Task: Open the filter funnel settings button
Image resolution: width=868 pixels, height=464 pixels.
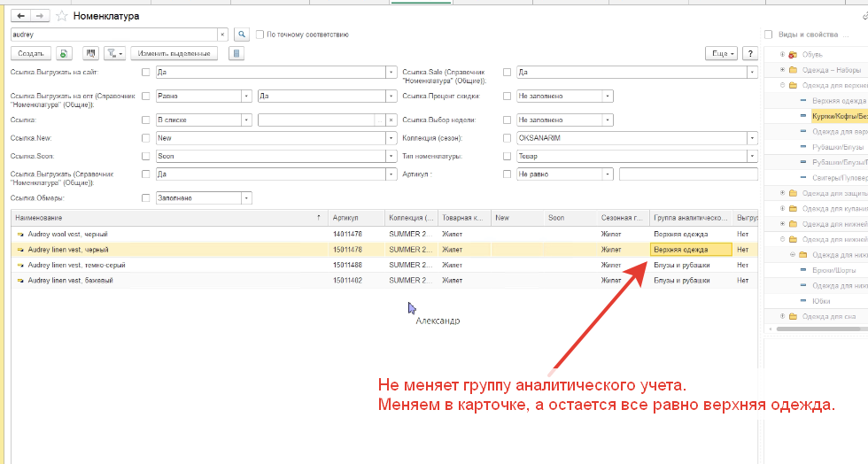Action: (x=114, y=54)
